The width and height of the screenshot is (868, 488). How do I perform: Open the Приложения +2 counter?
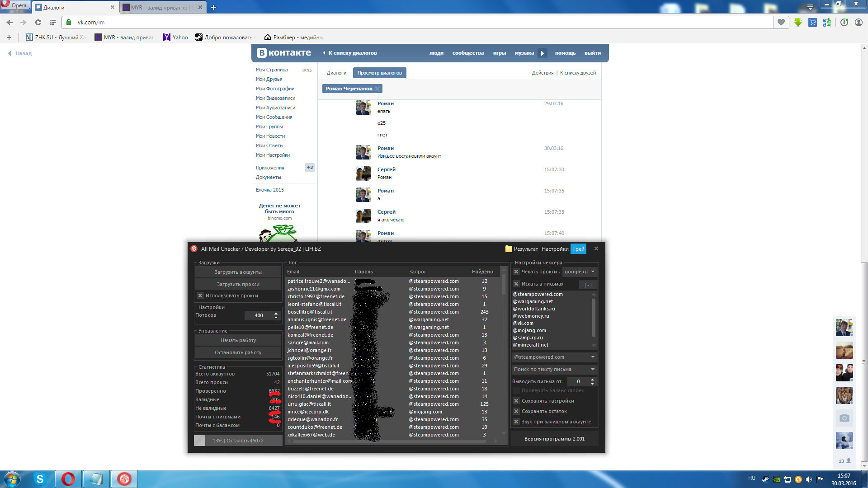[x=310, y=168]
